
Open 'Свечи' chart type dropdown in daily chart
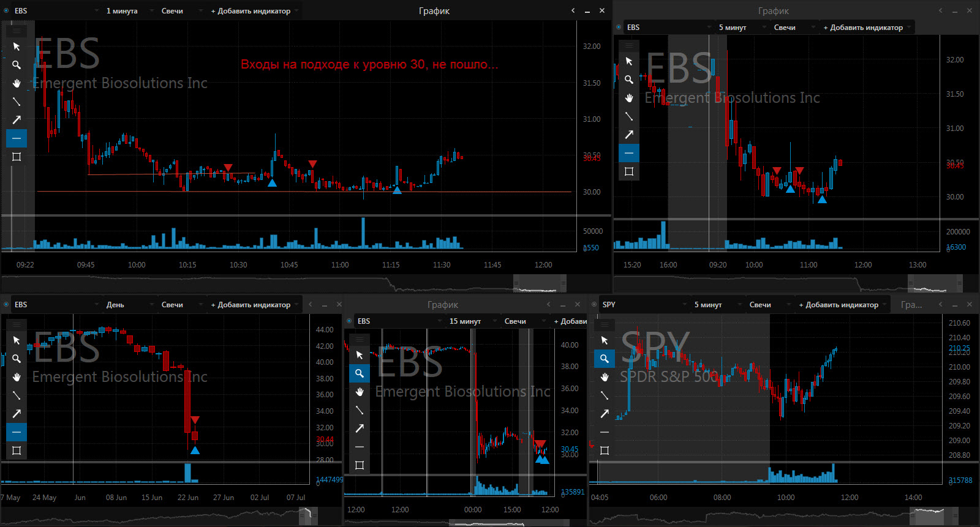(x=181, y=305)
